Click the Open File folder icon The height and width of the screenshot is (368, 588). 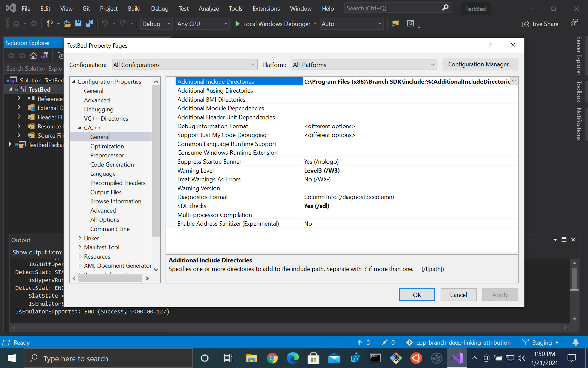pyautogui.click(x=67, y=24)
